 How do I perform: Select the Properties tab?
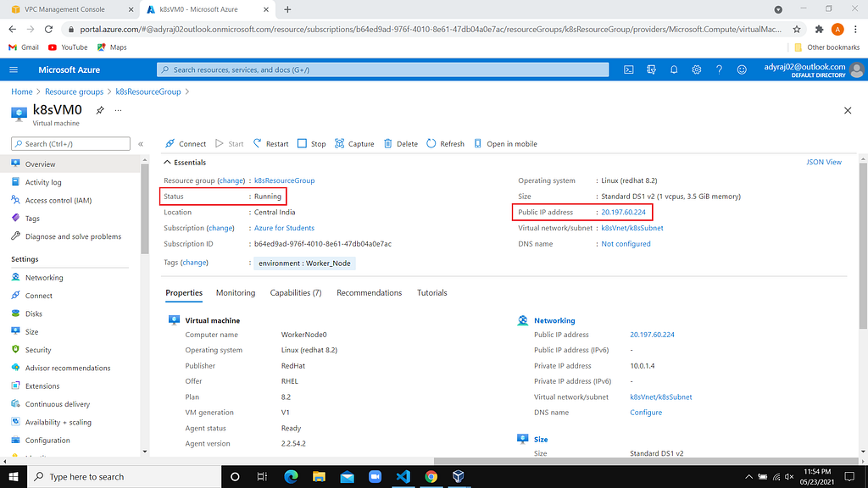pyautogui.click(x=184, y=292)
